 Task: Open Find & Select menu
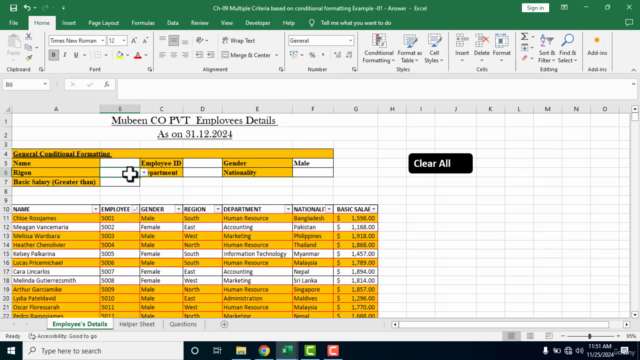(x=567, y=49)
